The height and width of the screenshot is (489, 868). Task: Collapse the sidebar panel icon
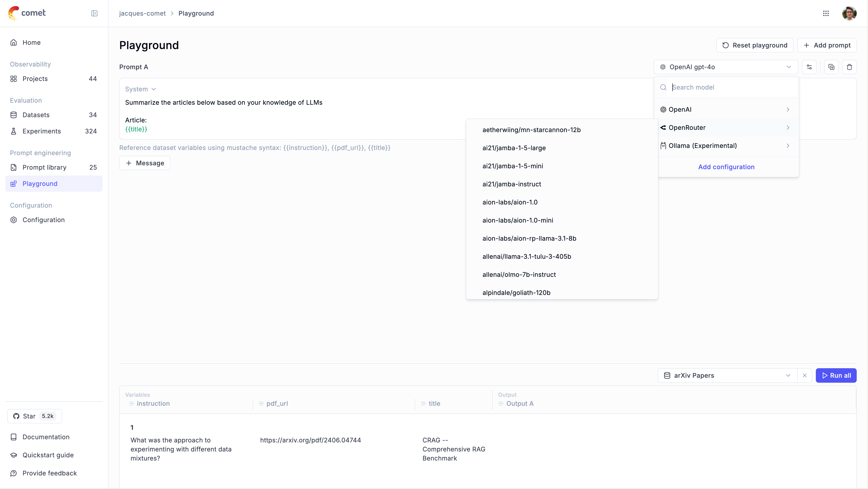pos(94,13)
